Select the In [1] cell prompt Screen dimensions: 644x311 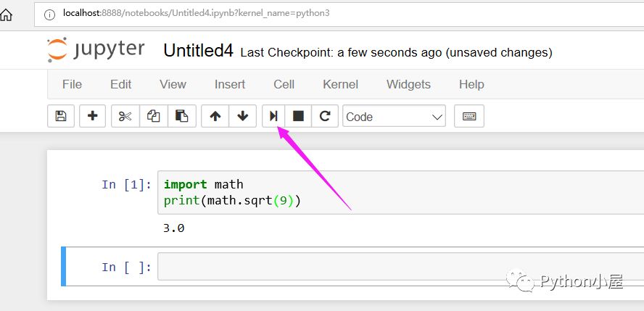tap(126, 185)
